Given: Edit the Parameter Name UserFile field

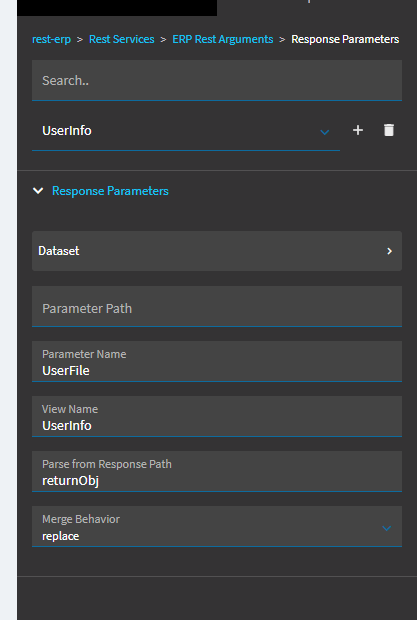Looking at the screenshot, I should point(217,361).
